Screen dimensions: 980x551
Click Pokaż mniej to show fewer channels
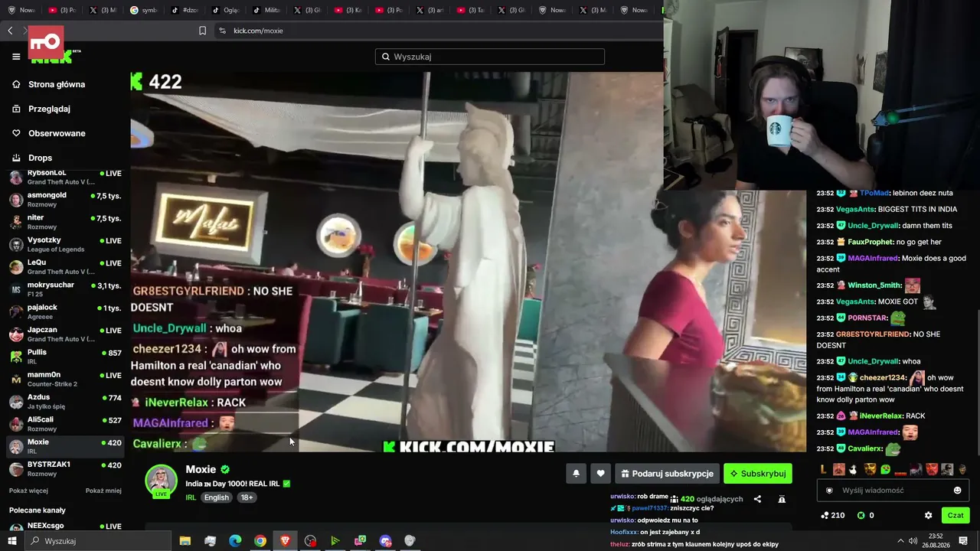click(x=103, y=491)
